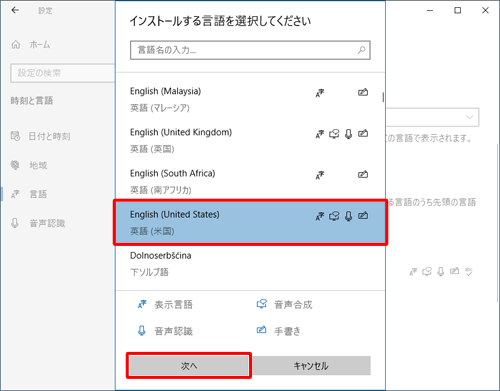
Task: Click display language icon for English (United States)
Action: point(320,216)
